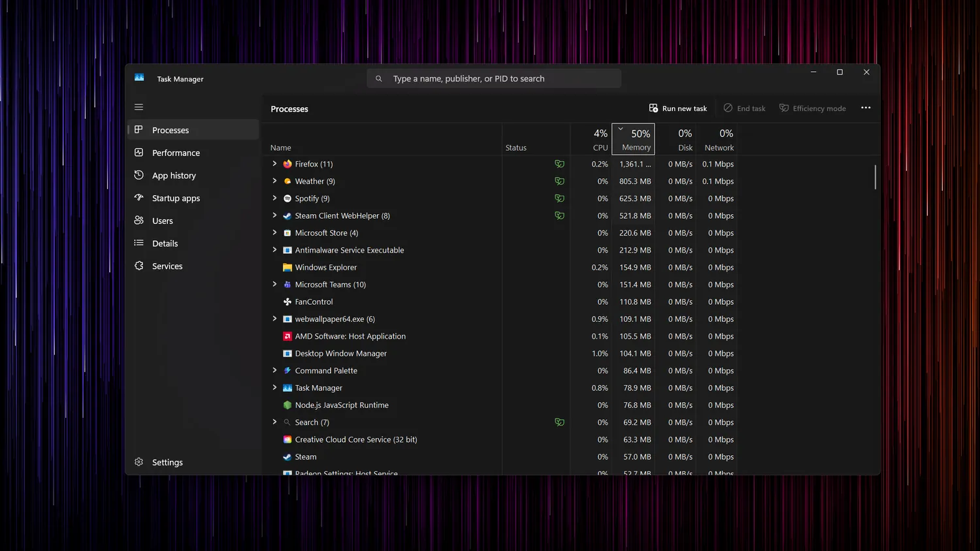The height and width of the screenshot is (551, 980).
Task: Expand the Search (7) process group
Action: point(274,422)
